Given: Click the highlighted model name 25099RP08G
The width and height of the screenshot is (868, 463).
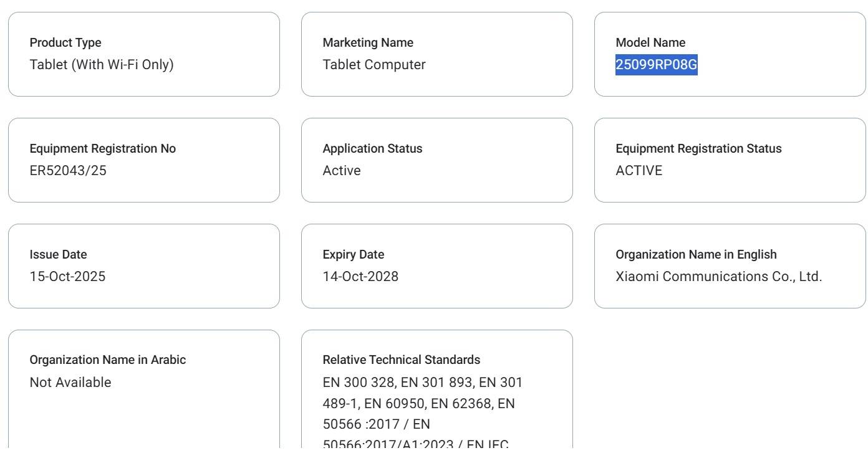Looking at the screenshot, I should tap(657, 65).
